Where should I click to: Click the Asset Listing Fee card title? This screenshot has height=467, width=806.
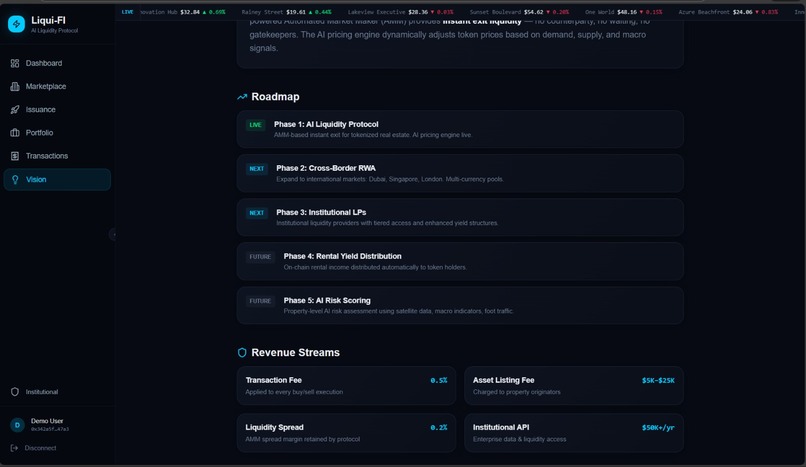tap(504, 380)
